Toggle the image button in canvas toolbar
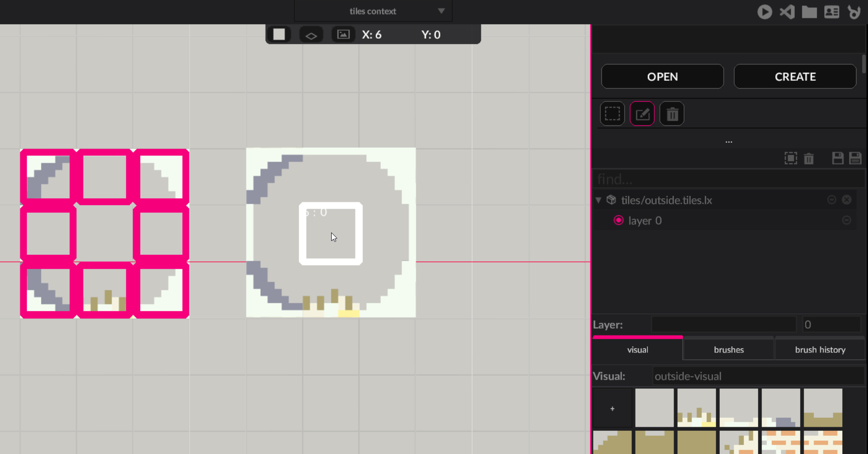868x454 pixels. point(343,34)
